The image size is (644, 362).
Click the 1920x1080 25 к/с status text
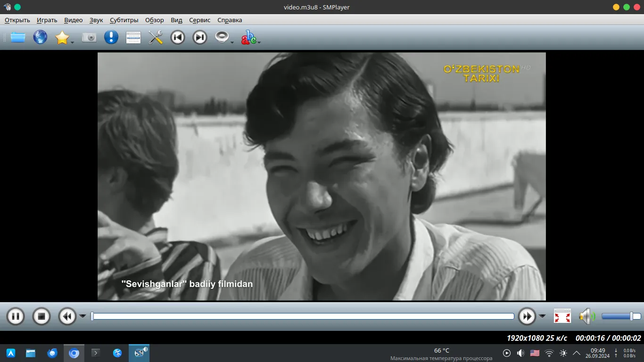coord(537,338)
